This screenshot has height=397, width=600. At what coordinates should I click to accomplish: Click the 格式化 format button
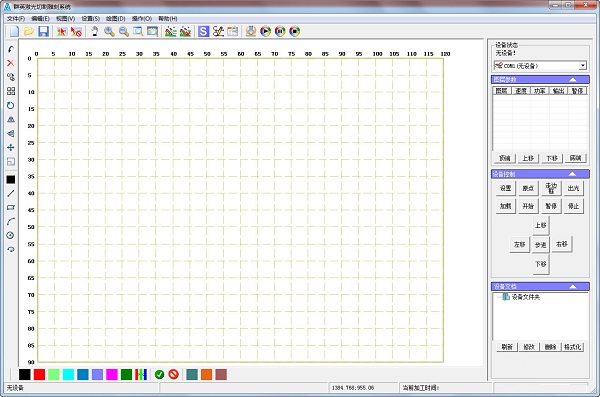tap(572, 347)
